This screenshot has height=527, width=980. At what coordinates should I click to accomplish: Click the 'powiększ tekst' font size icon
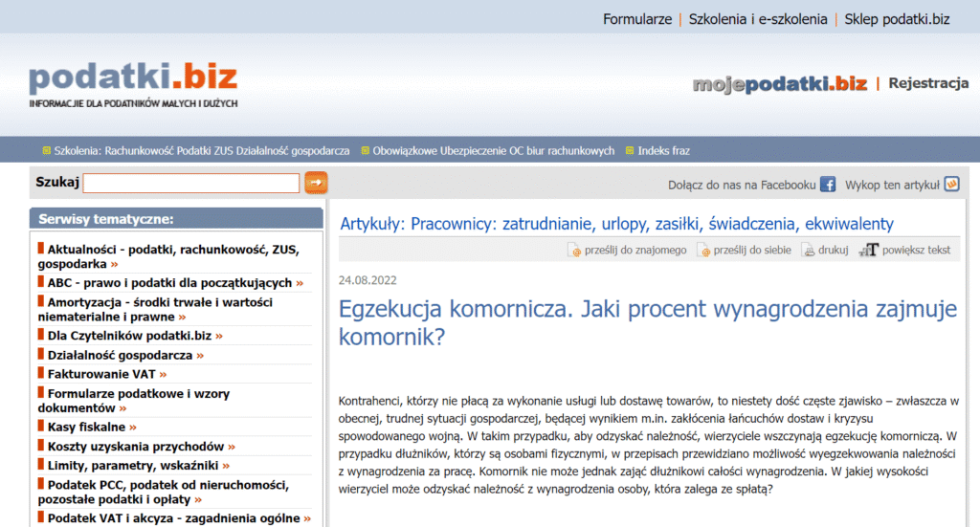869,251
